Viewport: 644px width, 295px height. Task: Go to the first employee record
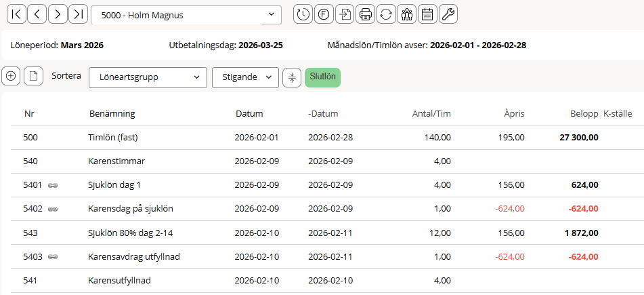(16, 14)
